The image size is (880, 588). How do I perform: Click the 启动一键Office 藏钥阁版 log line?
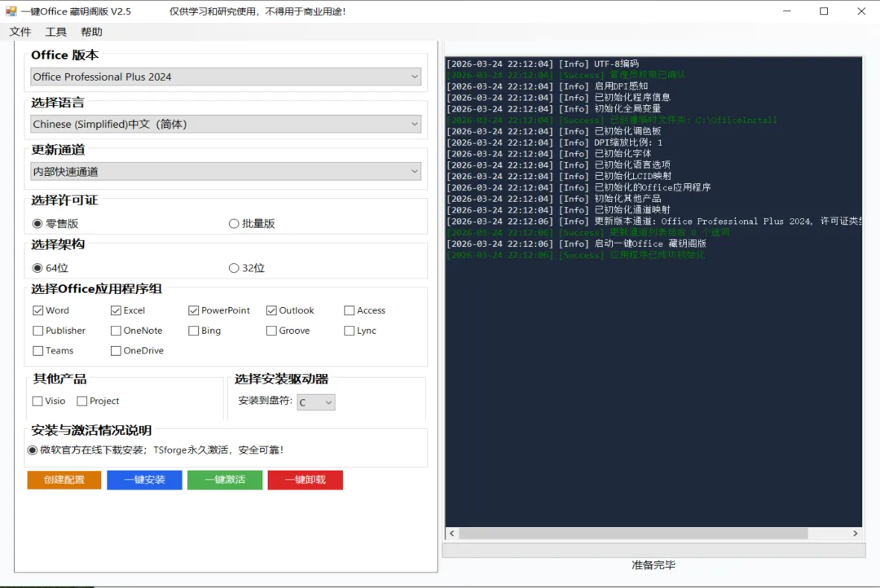(576, 243)
